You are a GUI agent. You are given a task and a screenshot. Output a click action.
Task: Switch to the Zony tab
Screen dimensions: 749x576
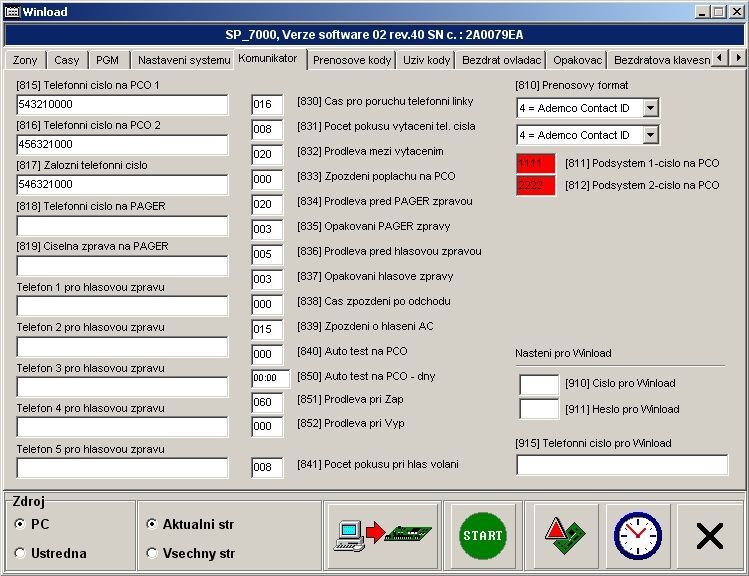[x=25, y=60]
